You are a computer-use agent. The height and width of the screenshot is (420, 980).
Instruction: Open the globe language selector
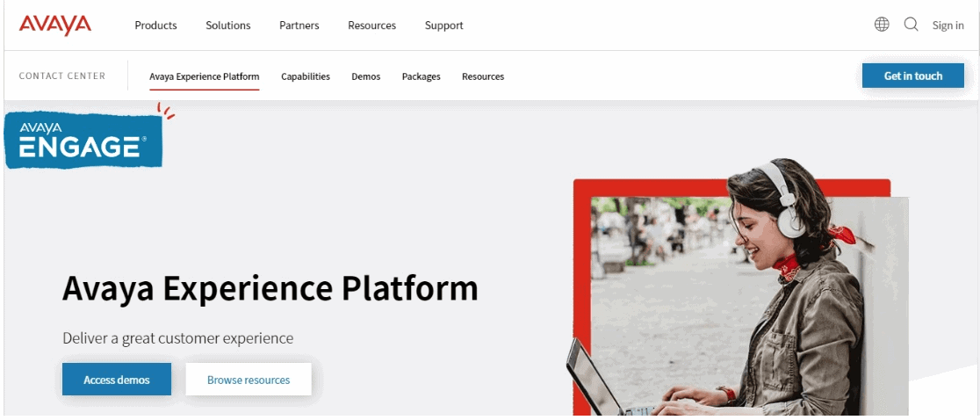[x=882, y=25]
